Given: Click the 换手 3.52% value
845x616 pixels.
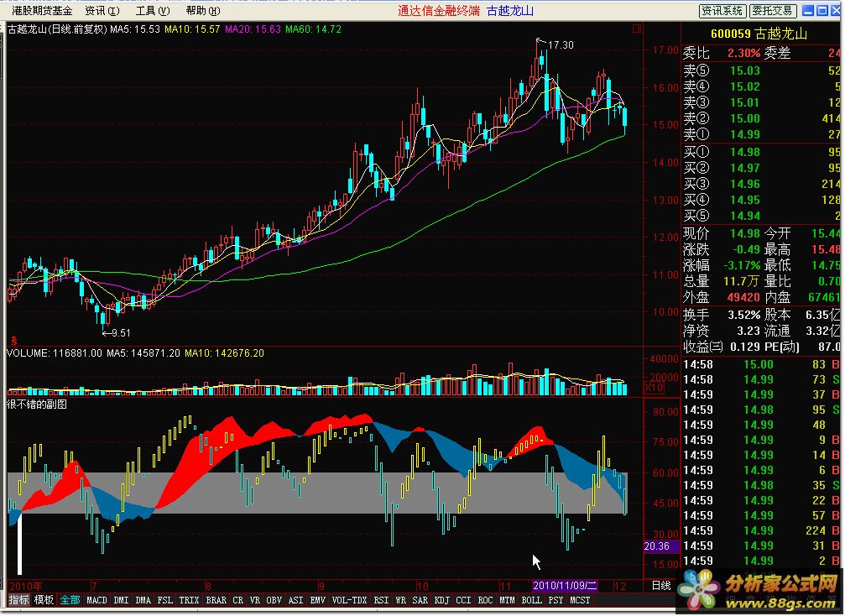Looking at the screenshot, I should (x=744, y=315).
